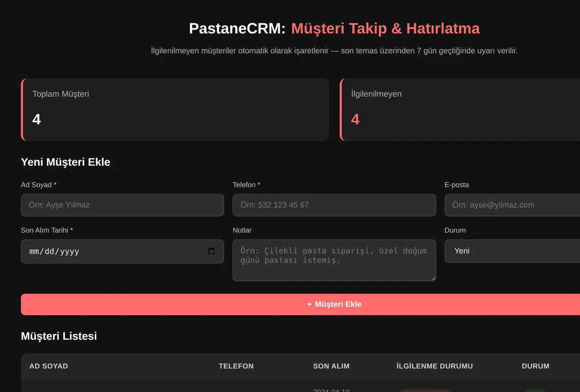Click the Ad Soyad name input field

[122, 205]
